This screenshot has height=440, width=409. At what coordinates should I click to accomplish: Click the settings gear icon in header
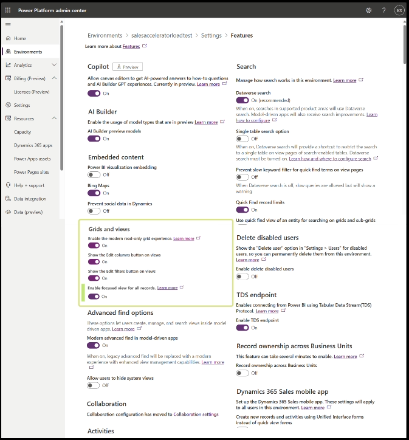(x=368, y=10)
